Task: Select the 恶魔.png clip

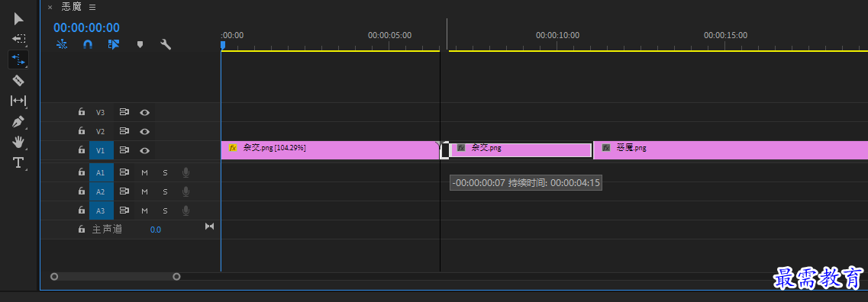Action: click(x=731, y=150)
